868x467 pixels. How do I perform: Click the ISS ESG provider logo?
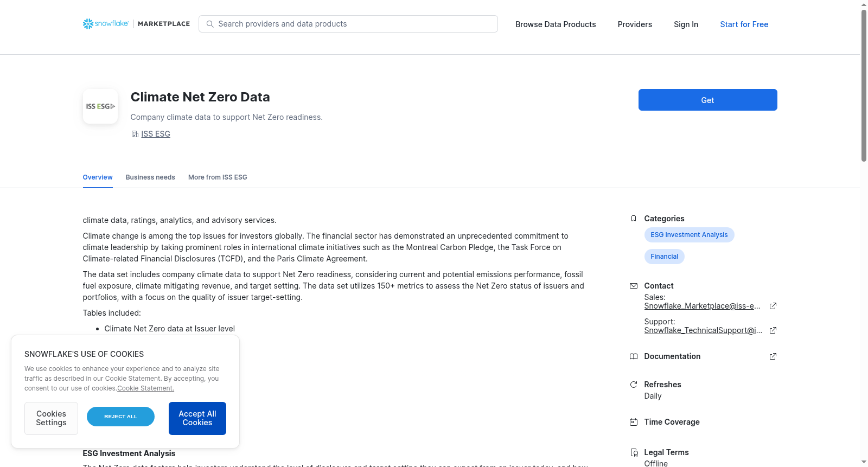(x=100, y=106)
